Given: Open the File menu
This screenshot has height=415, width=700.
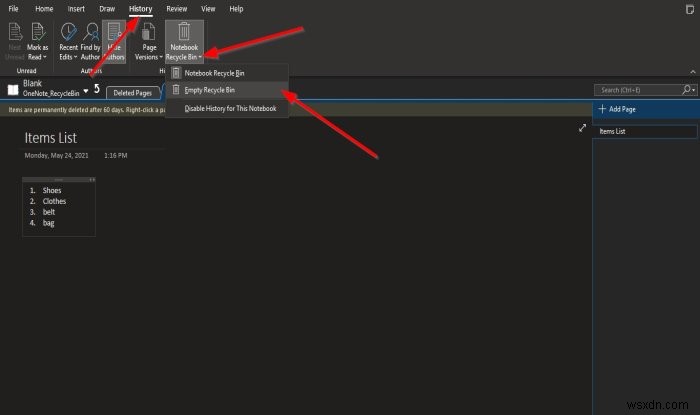Looking at the screenshot, I should (x=13, y=8).
